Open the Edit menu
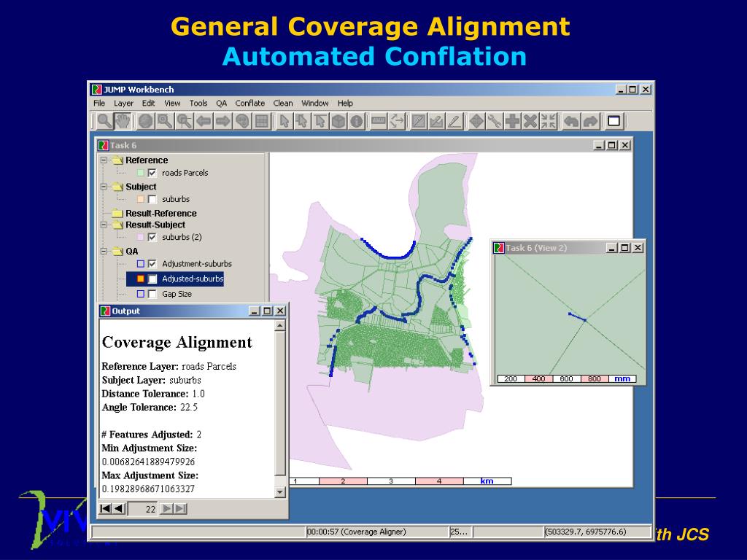The width and height of the screenshot is (747, 560). (x=148, y=103)
